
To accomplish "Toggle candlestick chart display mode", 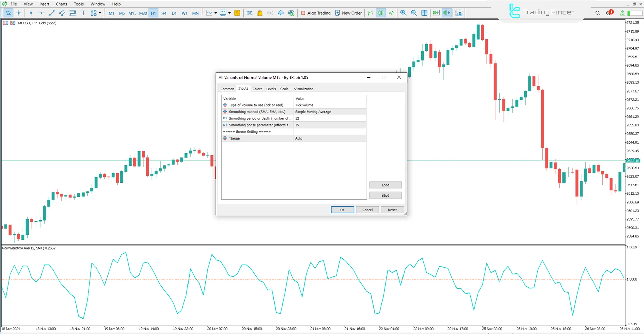I will tap(381, 13).
